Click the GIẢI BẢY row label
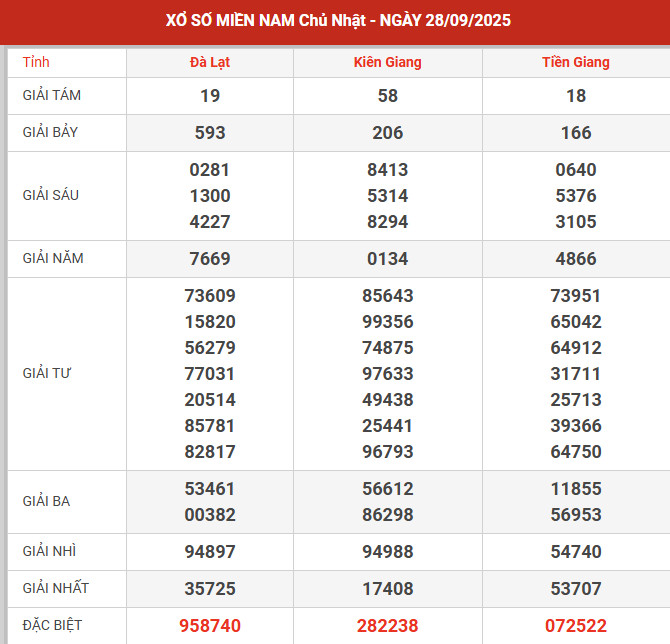 coord(52,132)
